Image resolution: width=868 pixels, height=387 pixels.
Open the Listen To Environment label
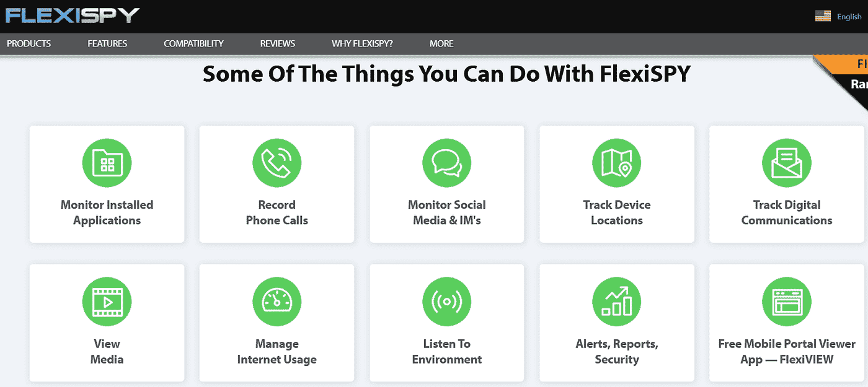click(447, 351)
